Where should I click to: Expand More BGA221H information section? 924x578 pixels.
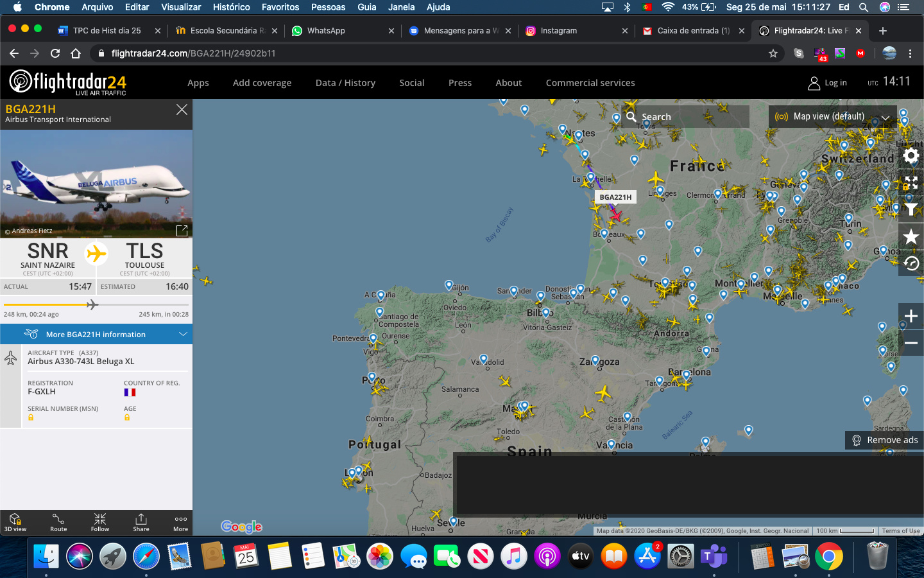(x=96, y=334)
